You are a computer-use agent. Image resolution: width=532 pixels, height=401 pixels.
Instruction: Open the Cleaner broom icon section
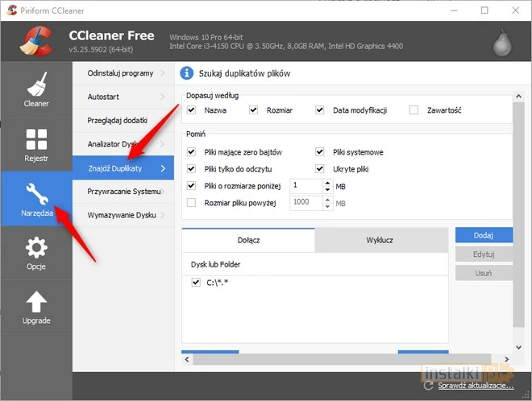click(x=35, y=85)
